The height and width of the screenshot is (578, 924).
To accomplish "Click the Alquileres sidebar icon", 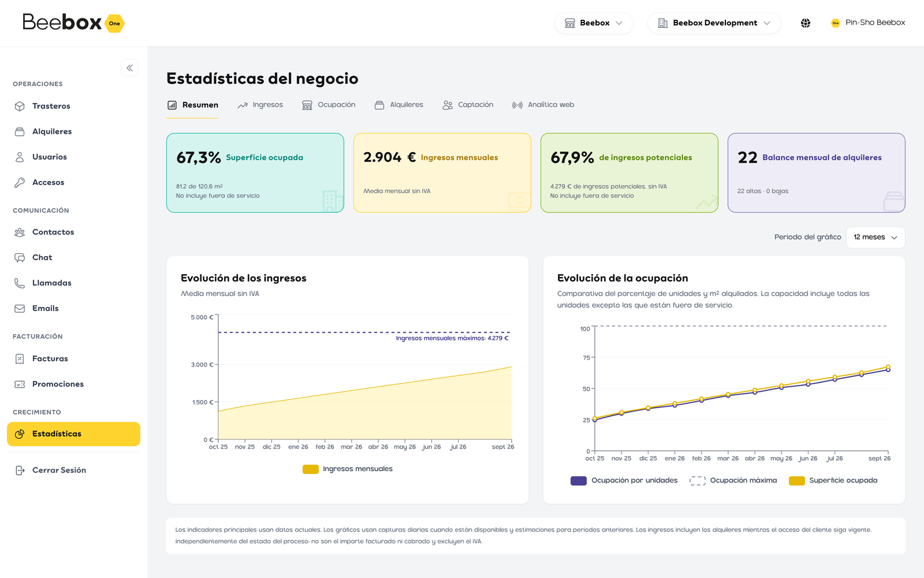I will click(20, 132).
